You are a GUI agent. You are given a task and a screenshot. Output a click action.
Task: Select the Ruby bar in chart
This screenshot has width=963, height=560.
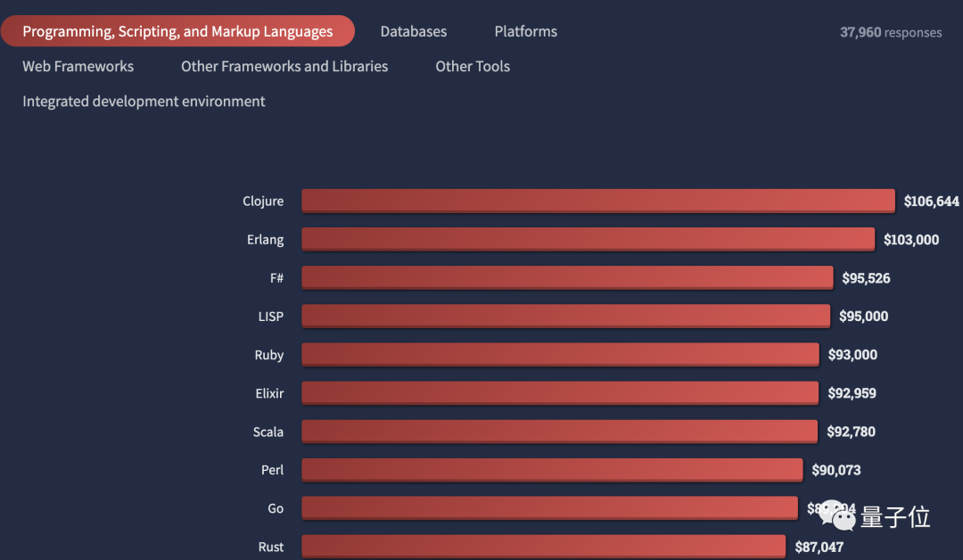(560, 354)
